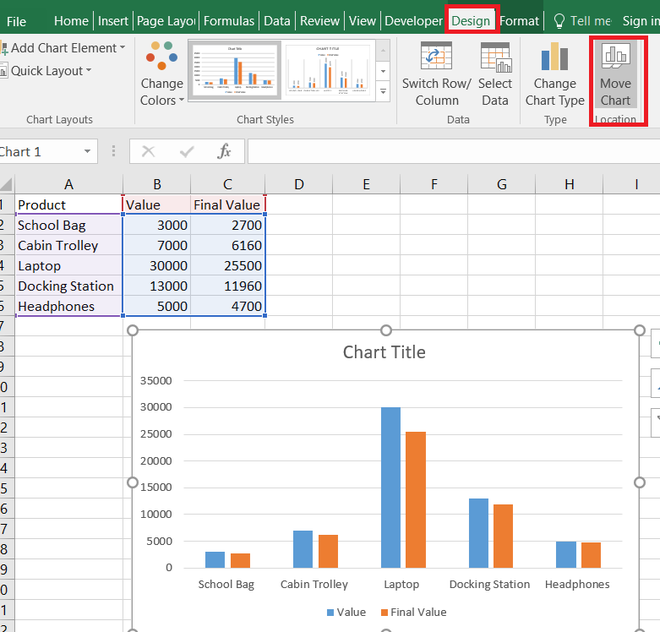Viewport: 660px width, 632px height.
Task: Click the 35000 axis value label
Action: [156, 381]
